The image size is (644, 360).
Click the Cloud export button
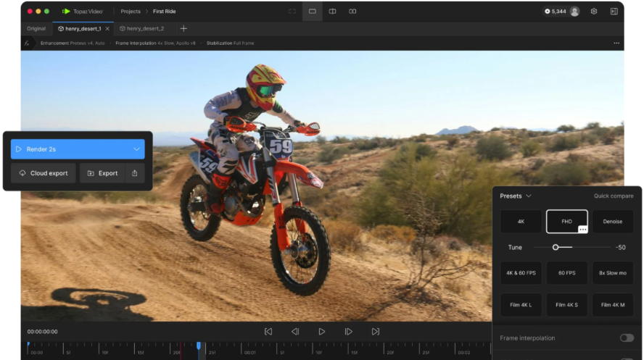point(43,173)
